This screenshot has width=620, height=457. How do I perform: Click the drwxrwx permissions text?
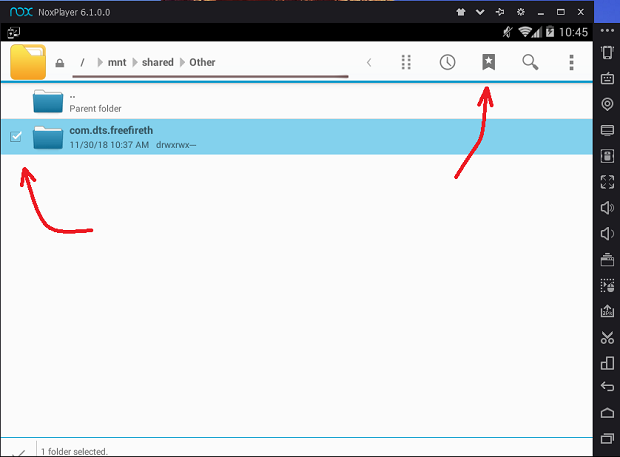click(176, 145)
